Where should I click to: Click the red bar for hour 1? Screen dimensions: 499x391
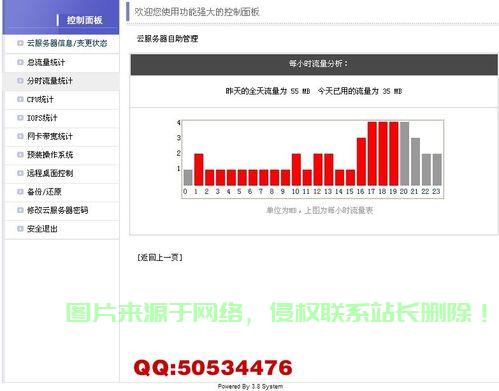click(199, 169)
